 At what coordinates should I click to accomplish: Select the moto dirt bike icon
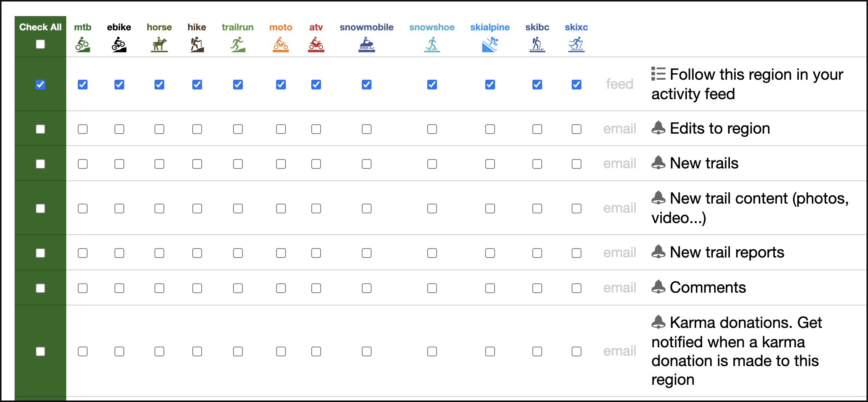[281, 45]
